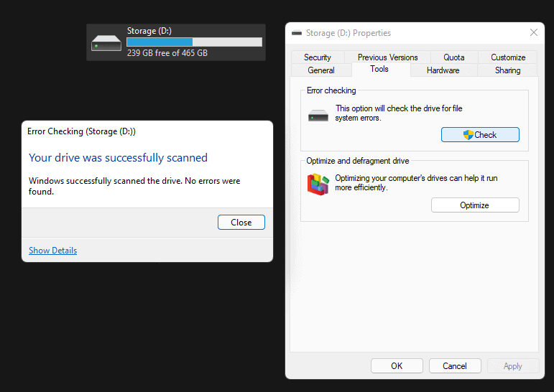Click 'Optimize and defragment drive' group label
This screenshot has height=392, width=554.
click(x=358, y=161)
